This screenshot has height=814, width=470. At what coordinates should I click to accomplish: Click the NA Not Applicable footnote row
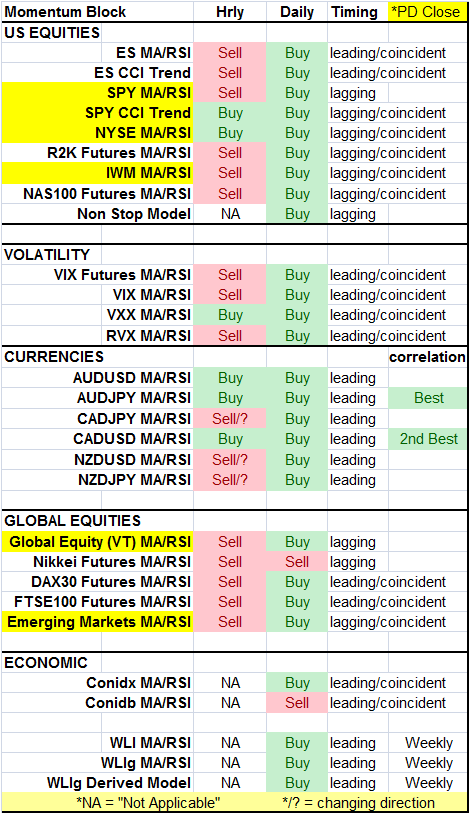[x=234, y=803]
